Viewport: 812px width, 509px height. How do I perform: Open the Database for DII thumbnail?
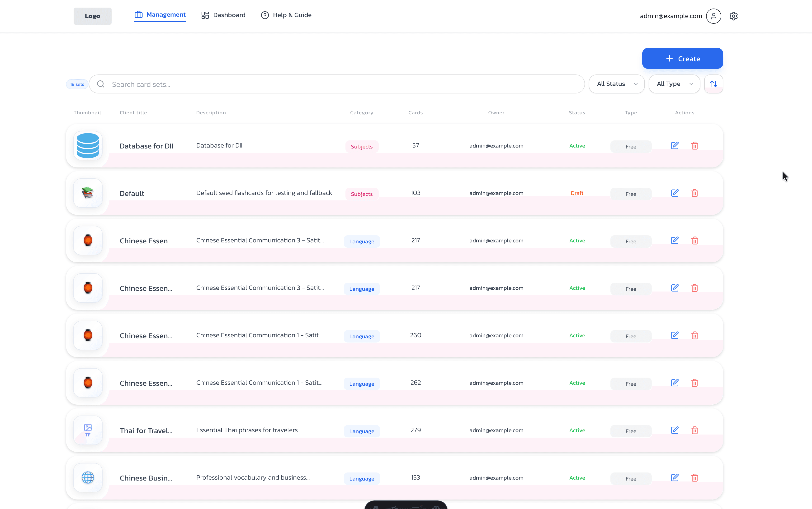coord(88,145)
